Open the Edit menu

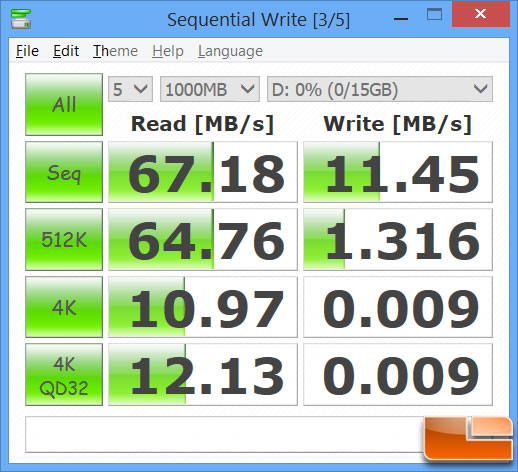66,51
